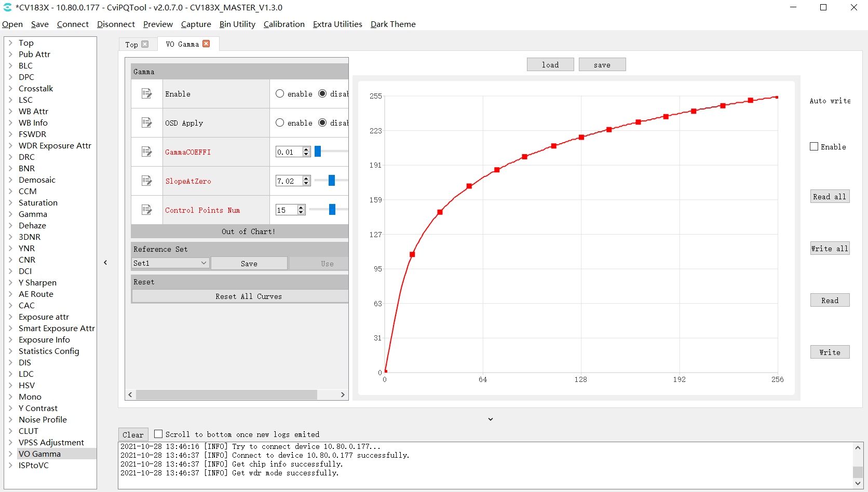868x492 pixels.
Task: Open the Extra Utilities menu
Action: point(337,24)
